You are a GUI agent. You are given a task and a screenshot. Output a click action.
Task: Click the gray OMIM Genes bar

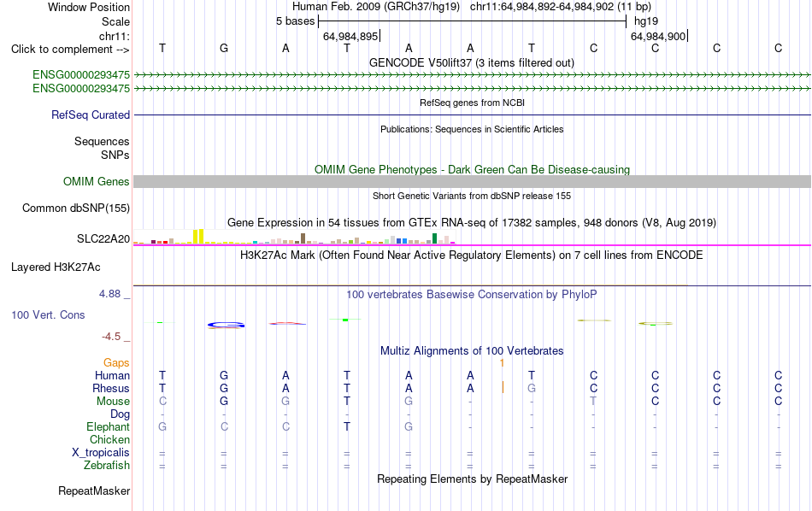click(x=472, y=181)
